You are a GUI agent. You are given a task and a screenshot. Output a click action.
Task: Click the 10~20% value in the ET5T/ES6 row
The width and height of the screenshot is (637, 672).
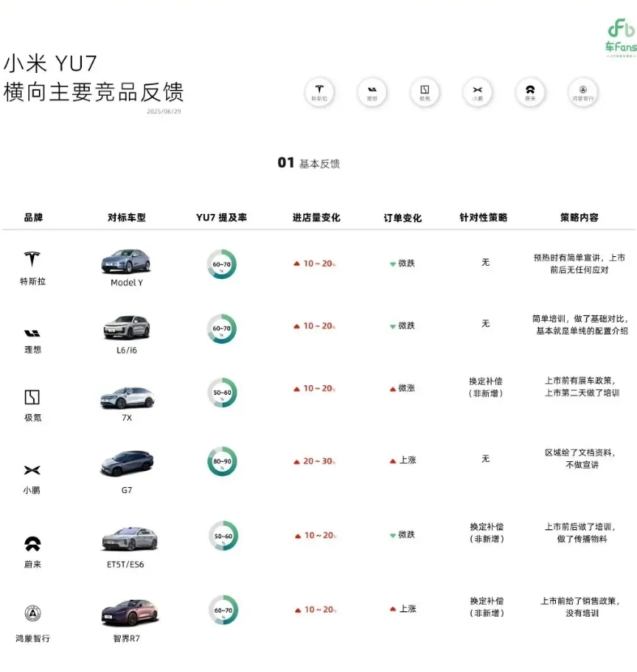[x=320, y=535]
